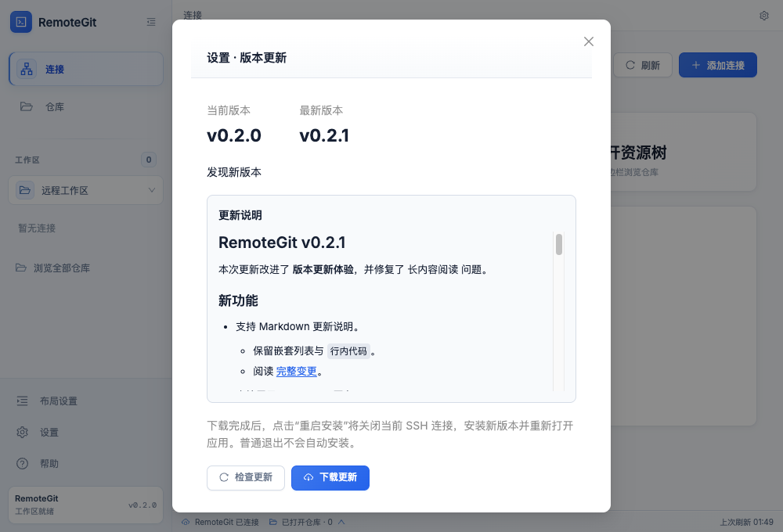Expand the 已打开仓库 · 0 chevron
The height and width of the screenshot is (532, 783).
point(341,522)
